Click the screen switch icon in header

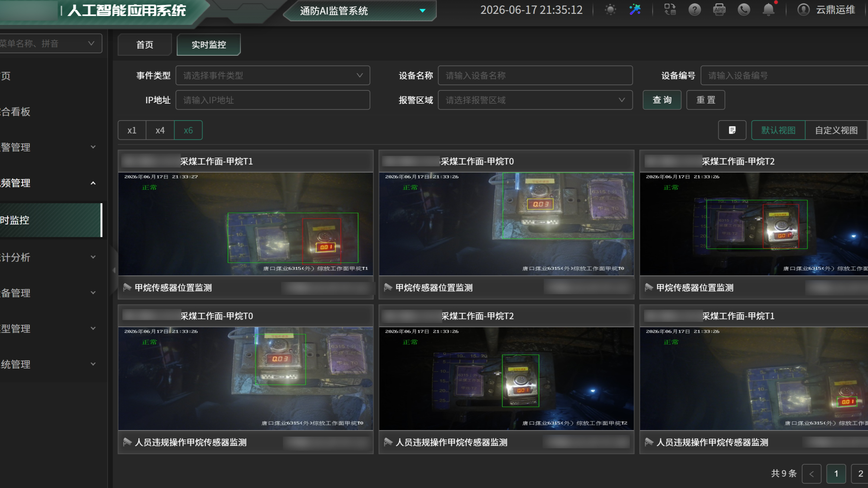click(670, 10)
